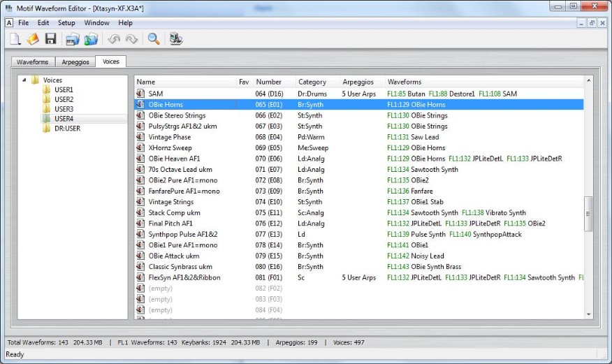Screen dimensions: 612x364
Task: Click the voice icon beside FlexSyn AF1&2&Ribbon
Action: (140, 277)
